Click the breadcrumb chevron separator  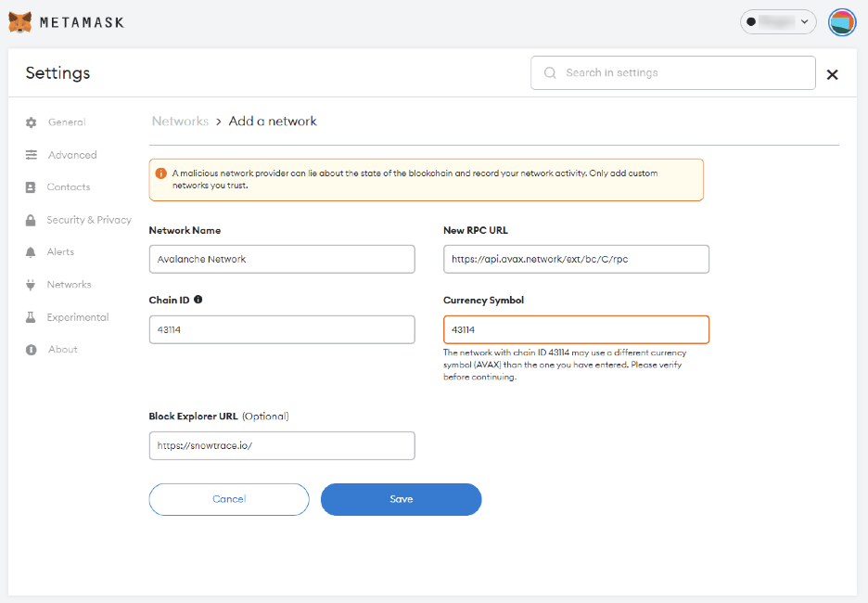click(x=219, y=122)
